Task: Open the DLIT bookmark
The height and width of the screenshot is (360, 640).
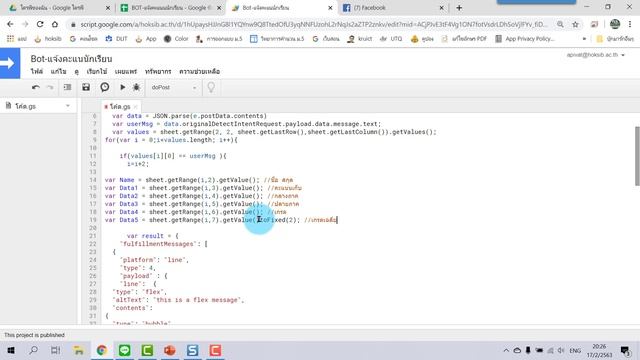Action: click(117, 39)
